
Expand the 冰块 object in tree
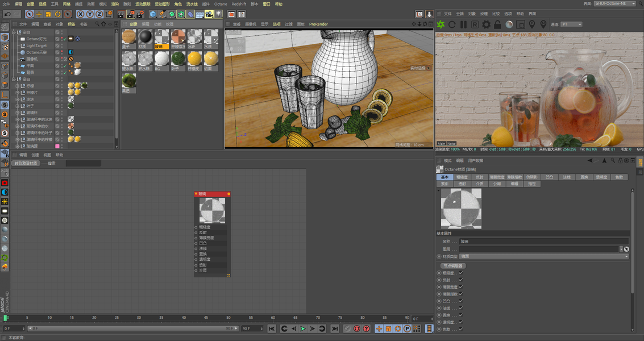coord(17,99)
